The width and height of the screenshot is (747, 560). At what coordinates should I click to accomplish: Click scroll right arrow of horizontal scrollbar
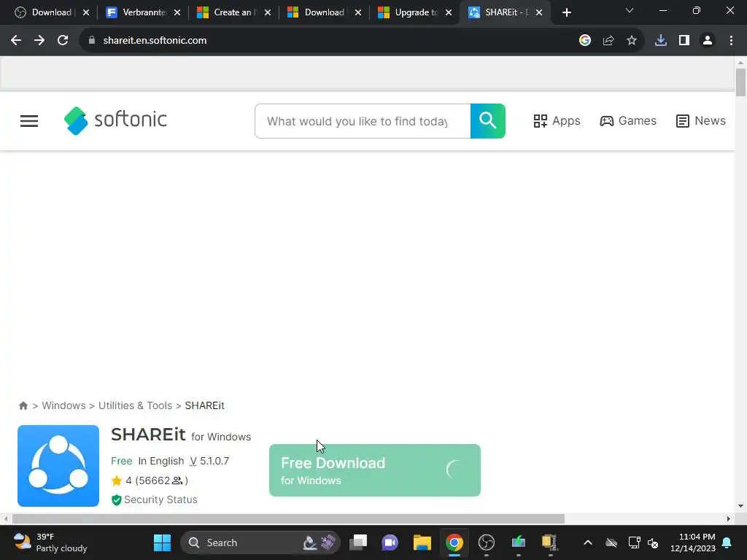click(x=729, y=518)
